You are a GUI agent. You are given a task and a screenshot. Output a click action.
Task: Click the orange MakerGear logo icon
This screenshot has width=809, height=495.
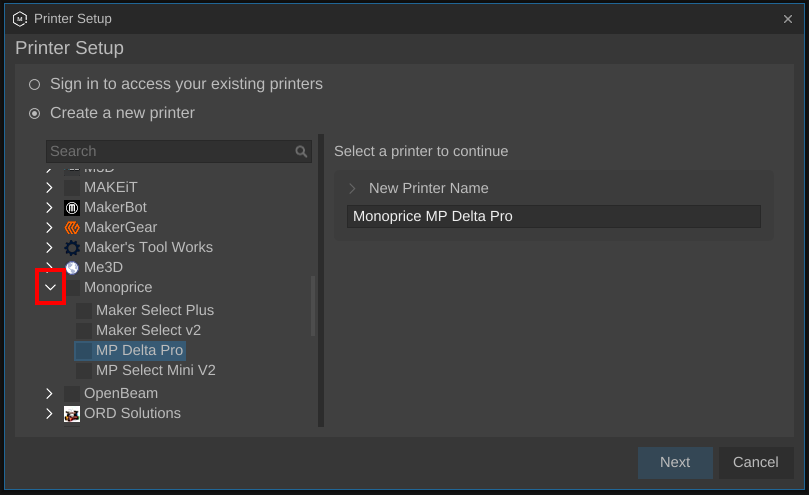(72, 228)
